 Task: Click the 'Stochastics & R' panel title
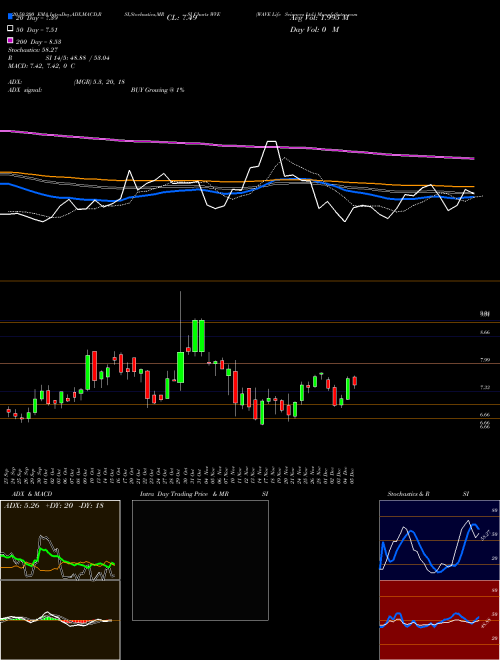[x=409, y=494]
